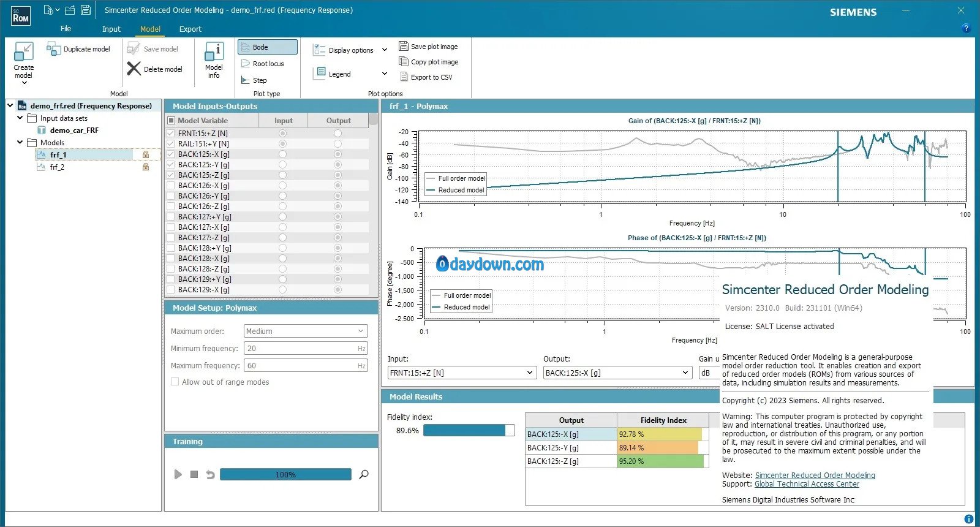Image resolution: width=980 pixels, height=527 pixels.
Task: Open the Global Technical Access Center link
Action: 806,484
